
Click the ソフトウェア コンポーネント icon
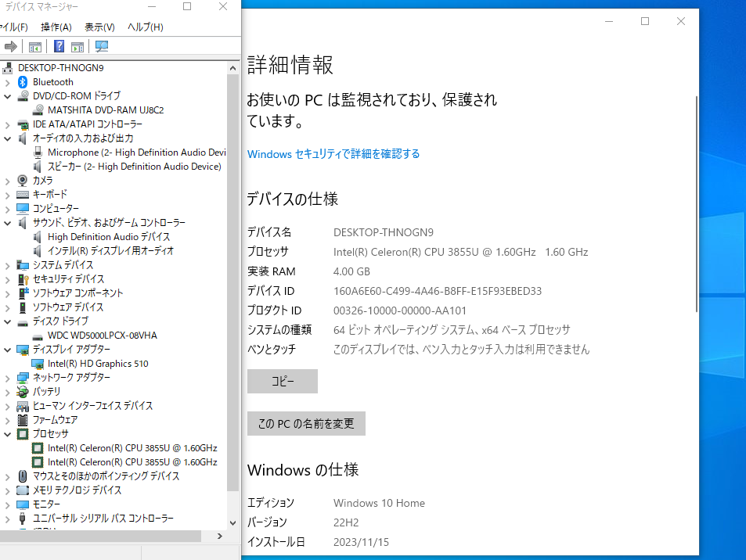pos(23,293)
